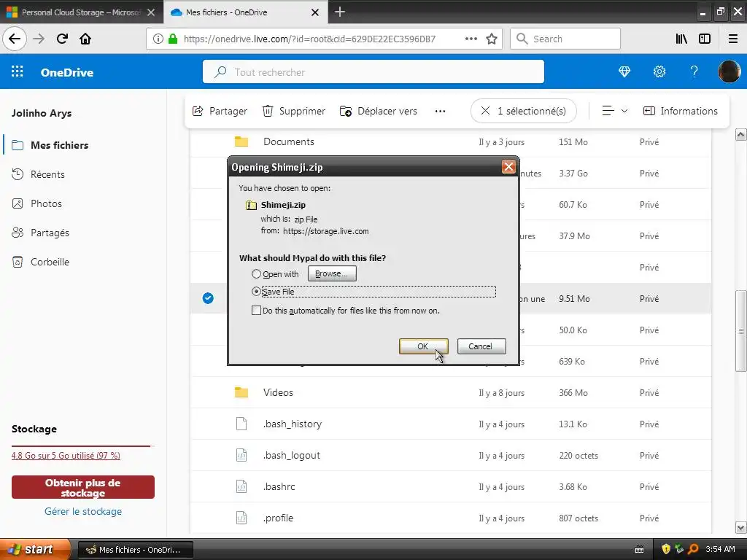Screen dimensions: 747x560
Task: Go to the browser home page
Action: click(x=85, y=39)
